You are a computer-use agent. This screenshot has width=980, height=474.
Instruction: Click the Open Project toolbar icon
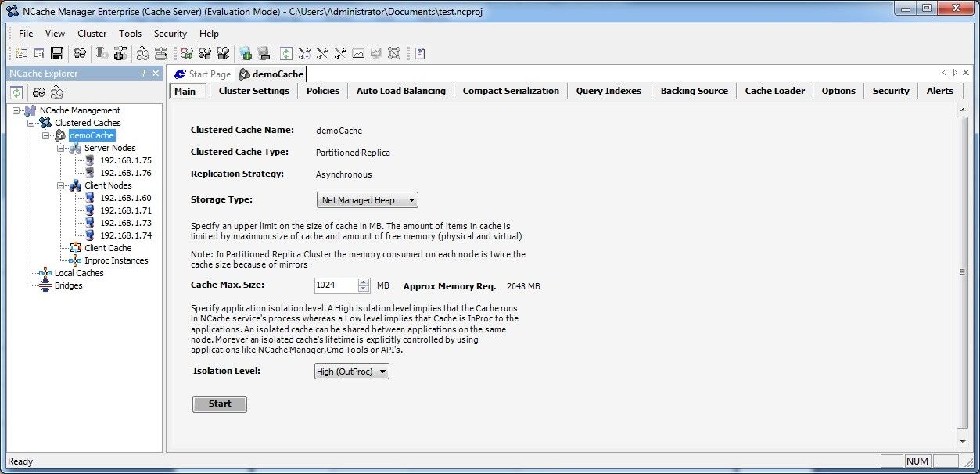[39, 53]
